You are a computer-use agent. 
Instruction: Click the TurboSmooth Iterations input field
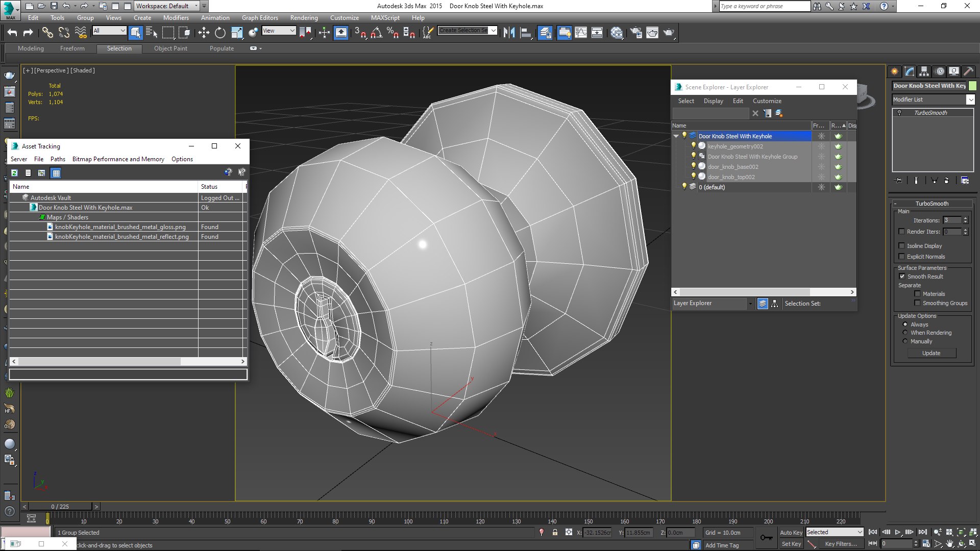952,220
